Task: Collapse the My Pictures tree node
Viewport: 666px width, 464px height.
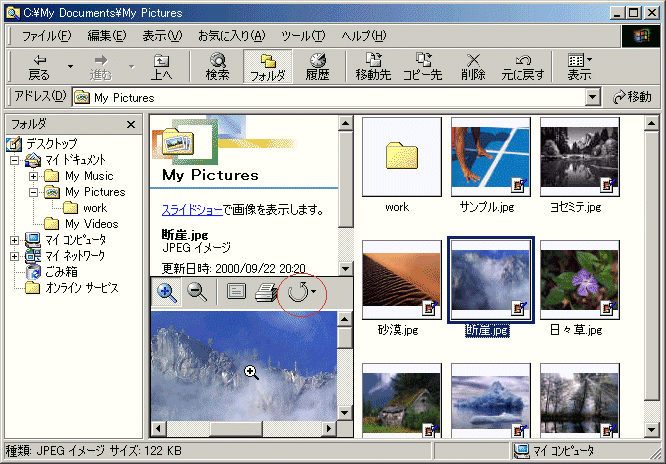Action: pyautogui.click(x=32, y=192)
